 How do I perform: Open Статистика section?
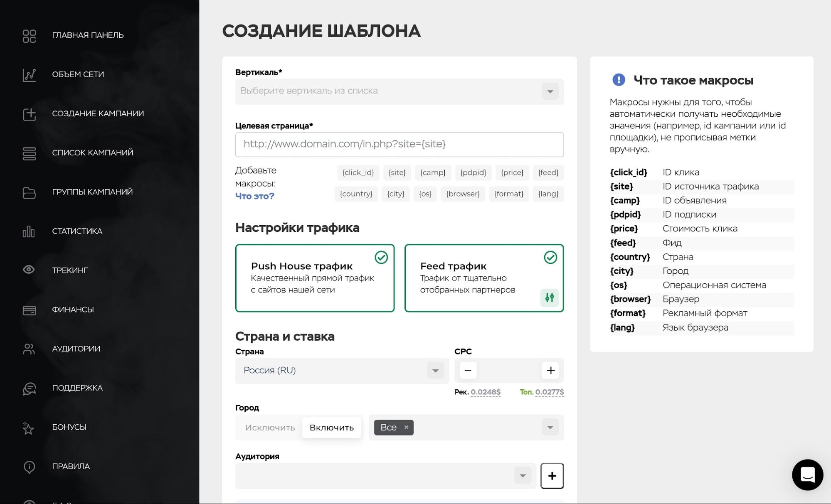77,231
